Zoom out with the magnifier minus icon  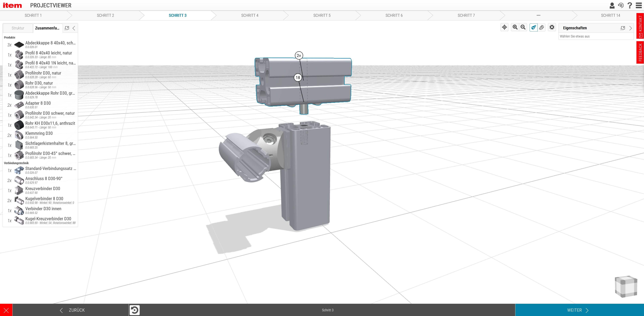pyautogui.click(x=523, y=27)
